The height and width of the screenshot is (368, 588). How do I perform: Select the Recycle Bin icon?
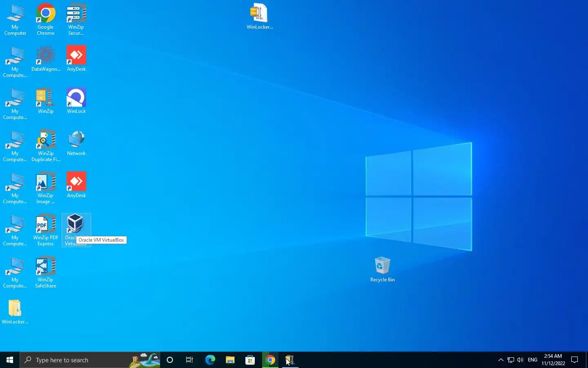(383, 269)
